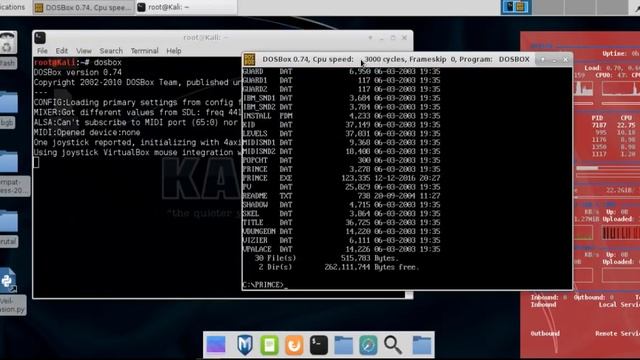
Task: Click the KID DAT row in DOSBox
Action: pos(341,125)
